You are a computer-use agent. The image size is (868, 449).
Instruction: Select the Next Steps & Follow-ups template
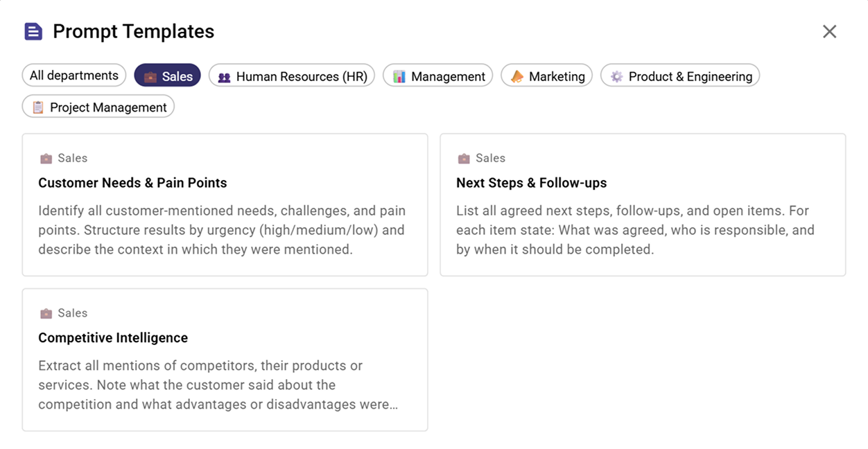click(643, 205)
